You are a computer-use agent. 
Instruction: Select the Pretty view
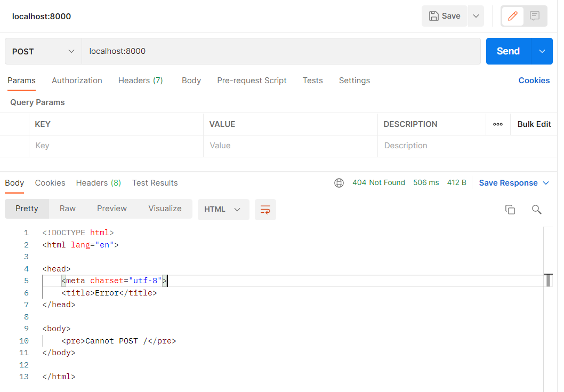coord(27,209)
